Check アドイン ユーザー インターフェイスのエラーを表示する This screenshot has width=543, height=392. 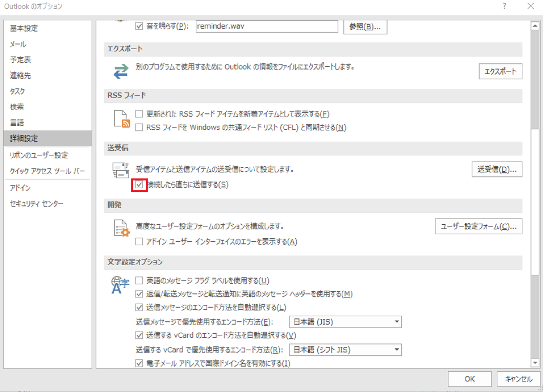point(139,242)
